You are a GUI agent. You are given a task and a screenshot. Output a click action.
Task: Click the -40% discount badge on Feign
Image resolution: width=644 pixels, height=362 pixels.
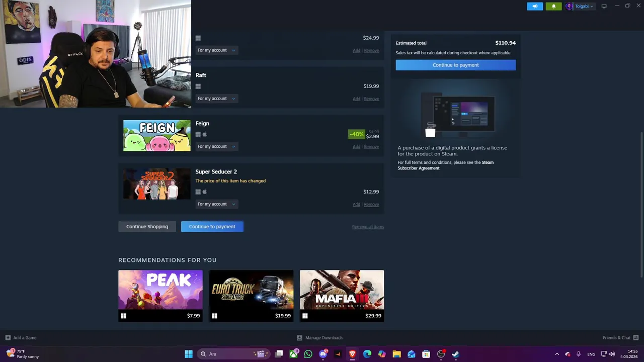tap(356, 134)
